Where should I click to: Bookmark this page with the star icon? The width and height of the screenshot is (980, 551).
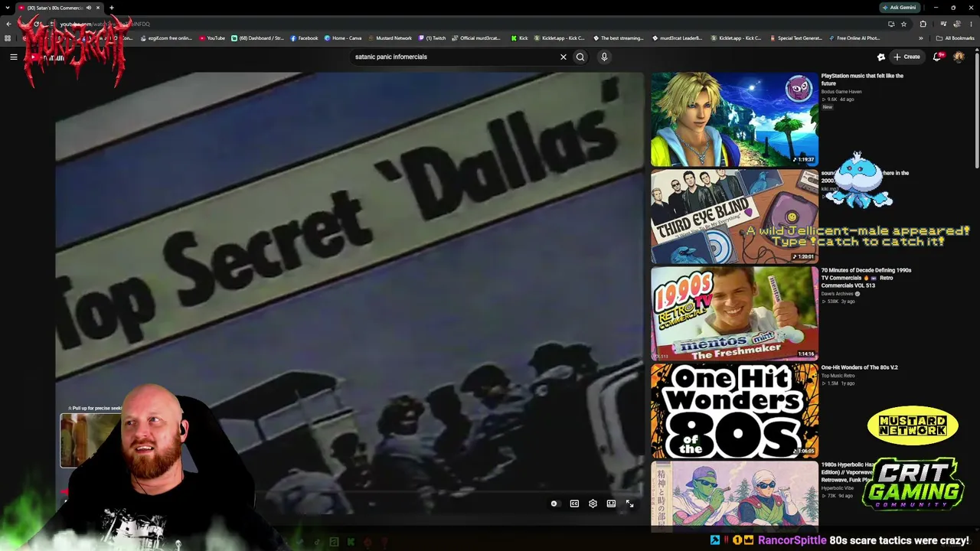[903, 24]
